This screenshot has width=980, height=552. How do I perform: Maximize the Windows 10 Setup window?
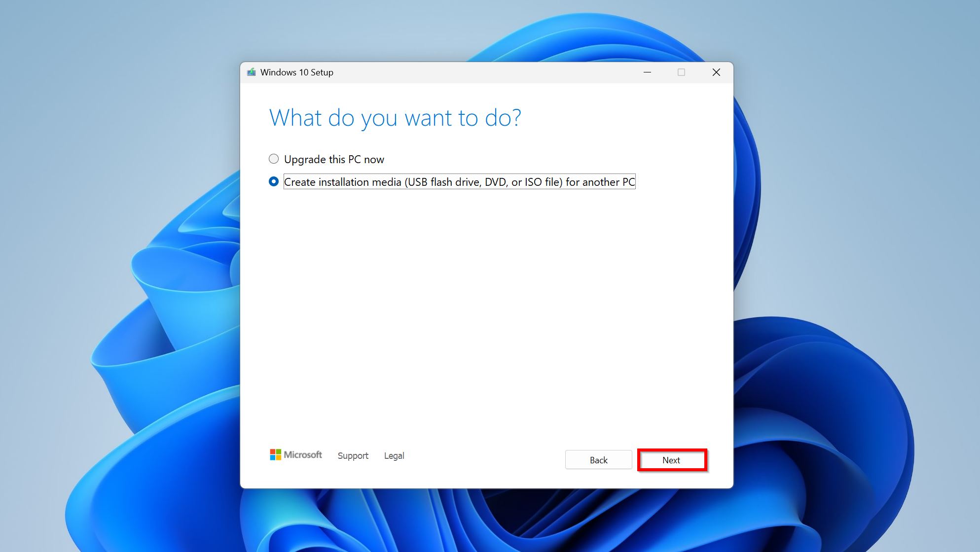pyautogui.click(x=681, y=72)
